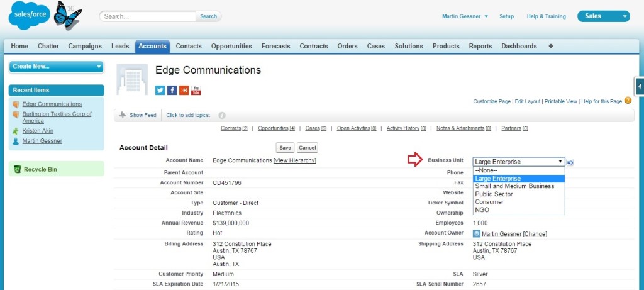644x290 pixels.
Task: Open the Leads tab
Action: tap(120, 46)
